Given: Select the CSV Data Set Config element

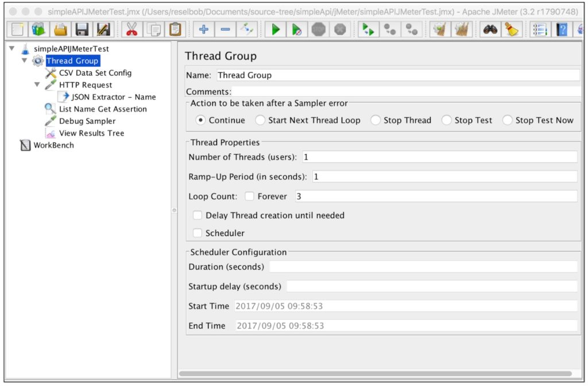Looking at the screenshot, I should (x=94, y=73).
